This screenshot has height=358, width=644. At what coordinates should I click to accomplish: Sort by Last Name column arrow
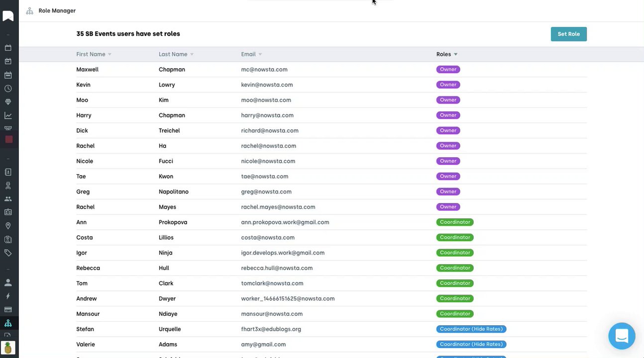click(x=192, y=54)
